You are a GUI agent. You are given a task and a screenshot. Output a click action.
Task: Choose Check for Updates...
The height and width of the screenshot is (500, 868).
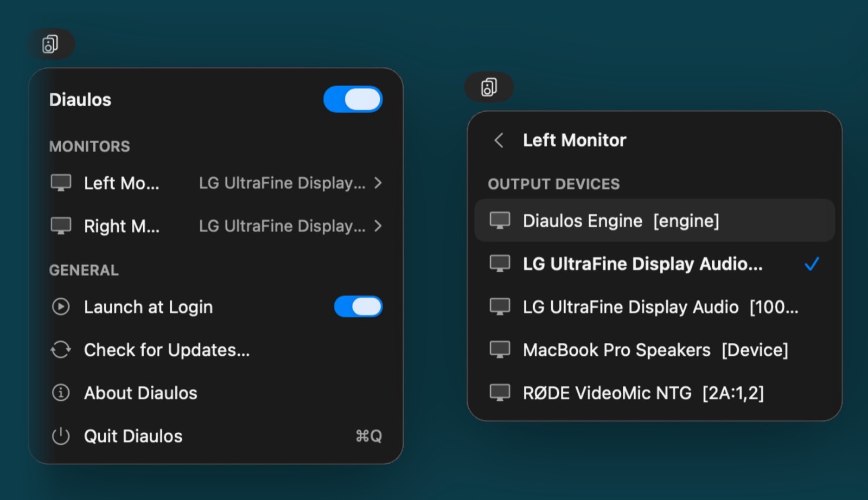pyautogui.click(x=167, y=350)
